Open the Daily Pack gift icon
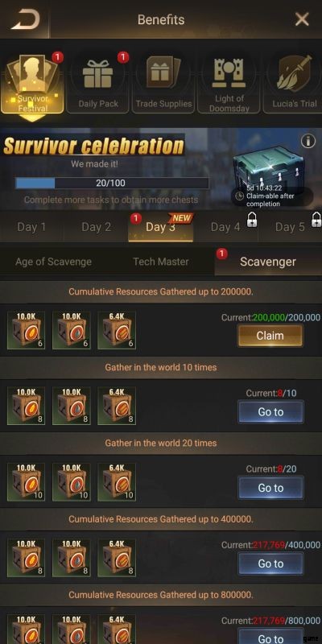The height and width of the screenshot is (644, 322). pos(97,84)
